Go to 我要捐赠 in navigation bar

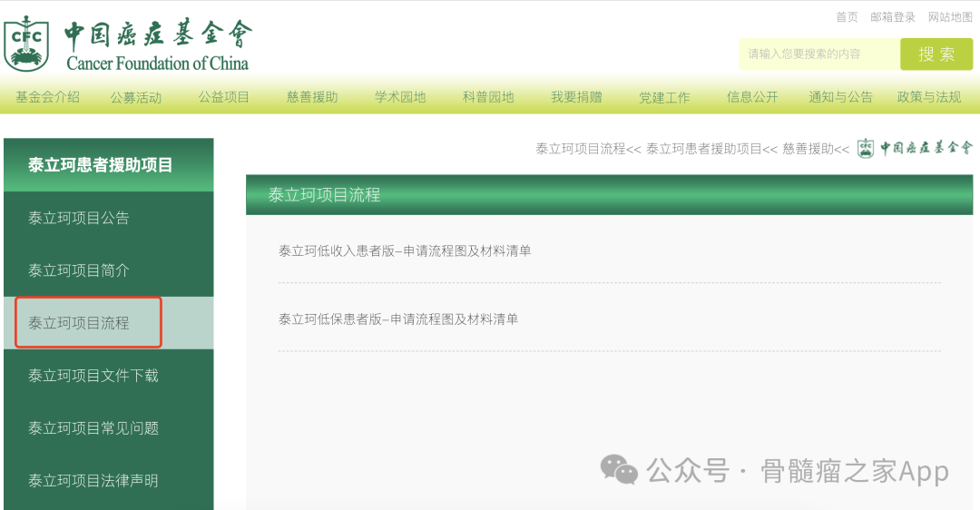(576, 97)
